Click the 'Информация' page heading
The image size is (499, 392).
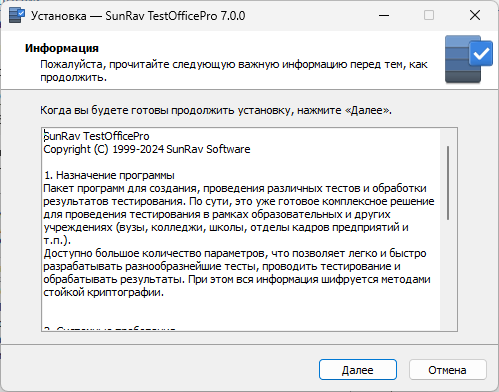tap(62, 48)
